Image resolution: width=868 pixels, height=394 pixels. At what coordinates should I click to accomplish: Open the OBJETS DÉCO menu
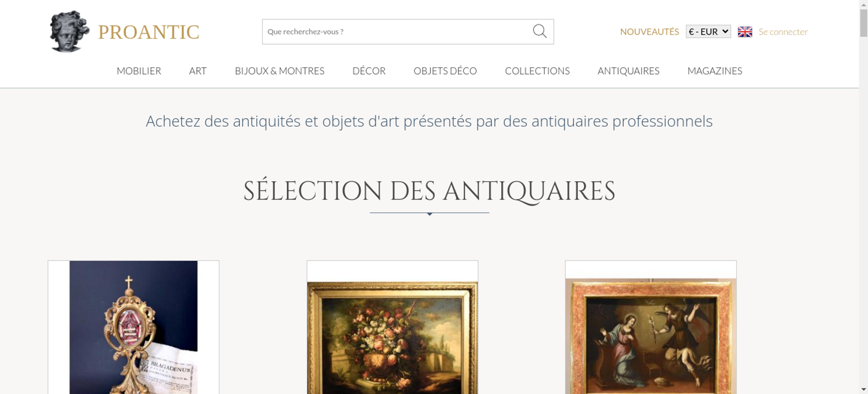445,71
